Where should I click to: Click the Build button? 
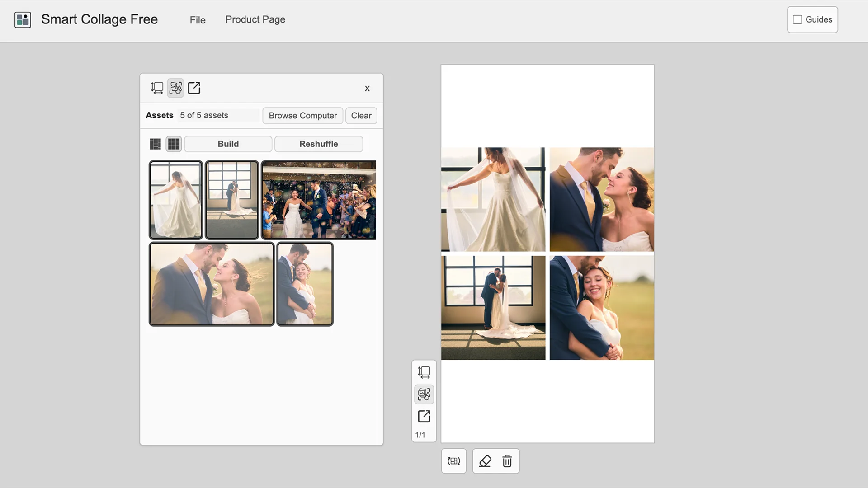point(228,144)
